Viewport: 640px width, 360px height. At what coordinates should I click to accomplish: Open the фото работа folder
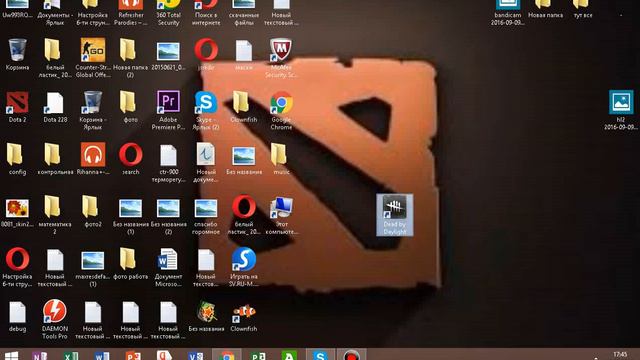pyautogui.click(x=130, y=263)
